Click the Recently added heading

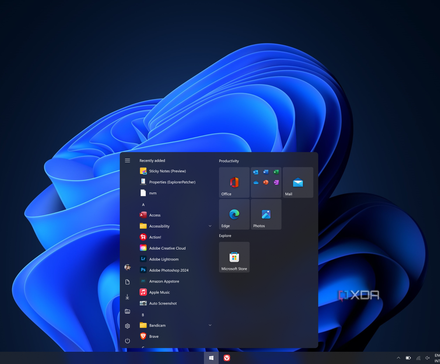click(x=152, y=161)
